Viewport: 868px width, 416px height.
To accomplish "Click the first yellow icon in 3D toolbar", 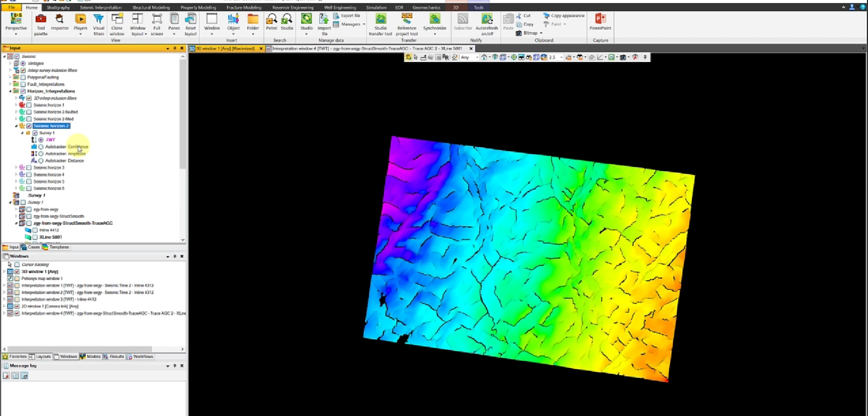I will pos(408,57).
